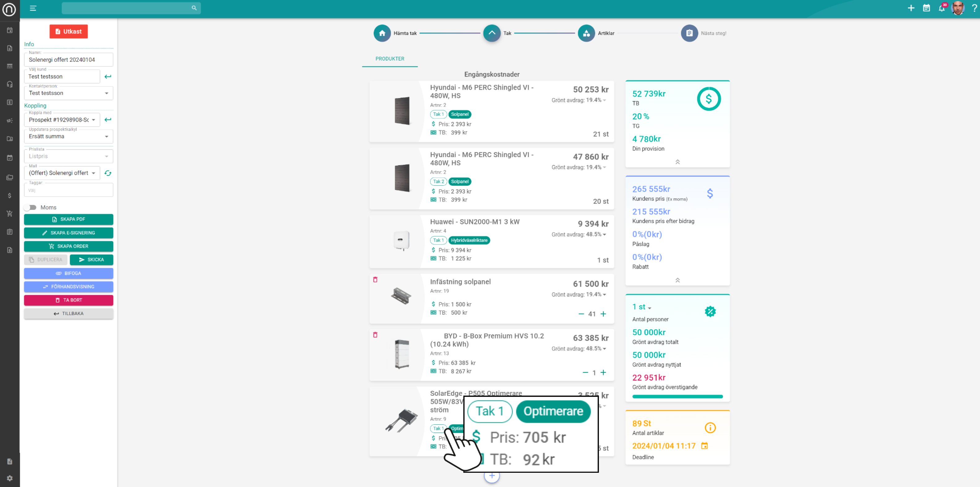Click the Välj kund input field

[x=62, y=76]
